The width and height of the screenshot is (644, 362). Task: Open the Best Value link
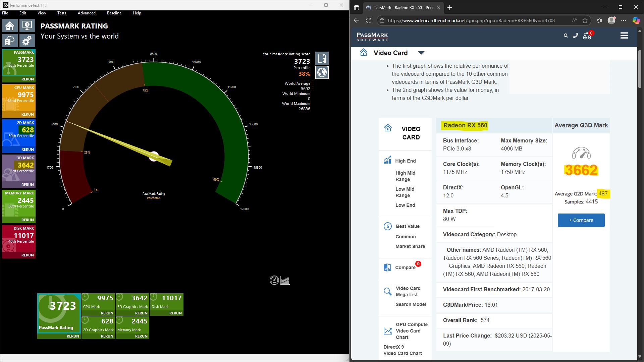click(x=408, y=226)
